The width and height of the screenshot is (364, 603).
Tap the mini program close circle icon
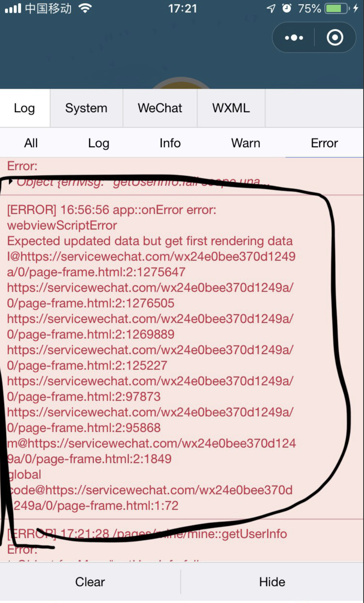pyautogui.click(x=335, y=38)
